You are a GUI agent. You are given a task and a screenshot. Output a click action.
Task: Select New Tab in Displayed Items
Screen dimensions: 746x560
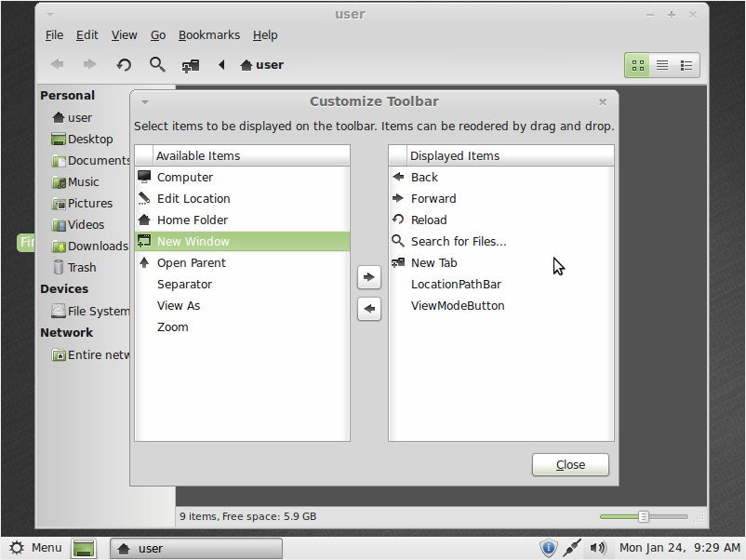[x=501, y=262]
